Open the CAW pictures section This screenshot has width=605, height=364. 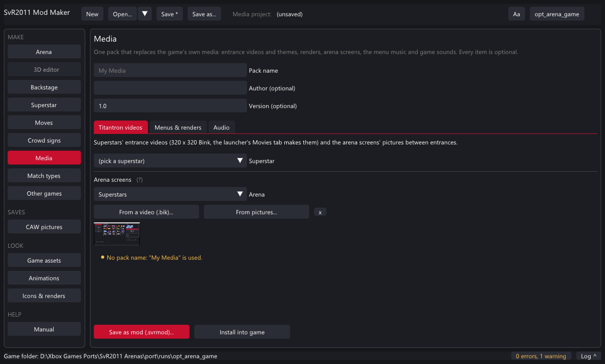point(44,227)
